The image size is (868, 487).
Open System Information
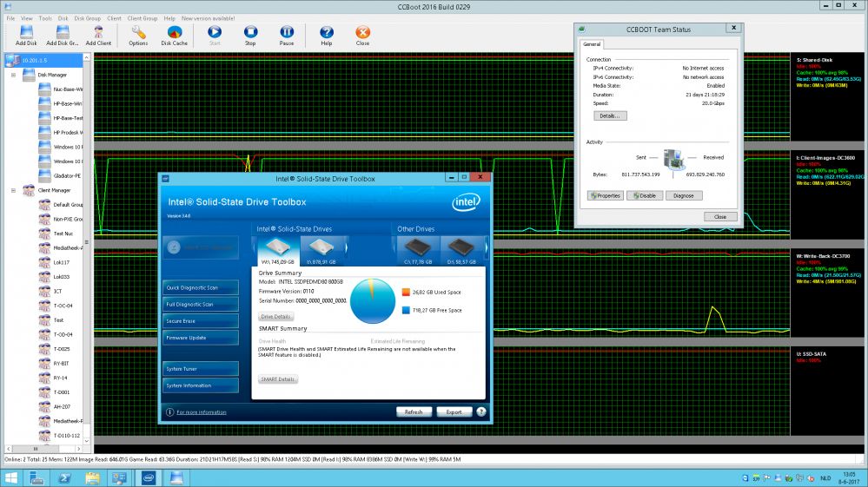pos(201,385)
